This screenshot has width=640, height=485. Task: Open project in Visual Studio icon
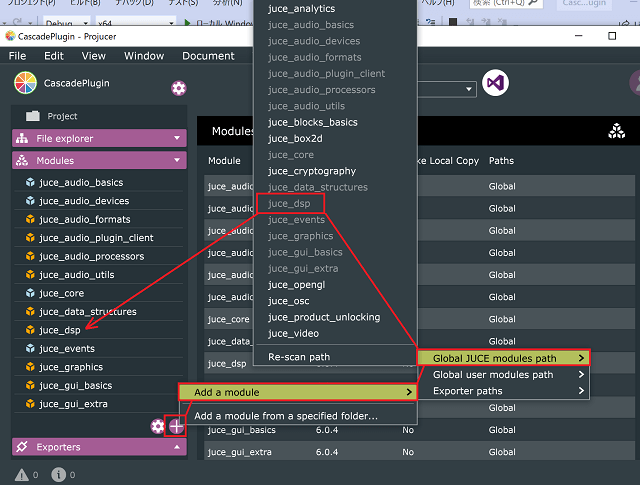pyautogui.click(x=495, y=83)
